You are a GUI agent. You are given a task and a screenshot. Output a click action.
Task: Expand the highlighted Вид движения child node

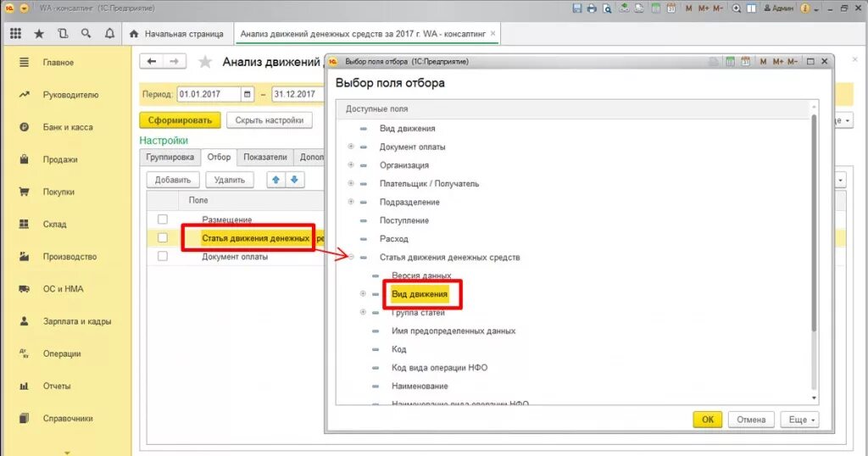coord(363,294)
